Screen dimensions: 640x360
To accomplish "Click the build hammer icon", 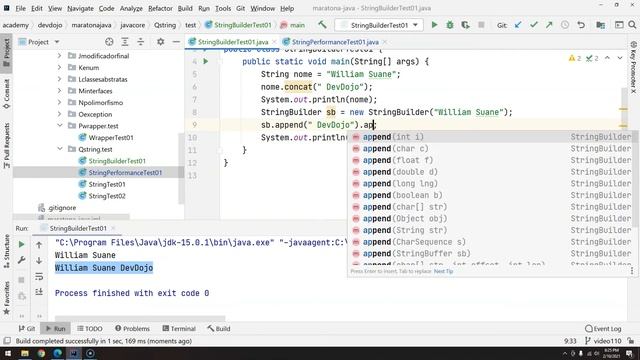I will point(322,25).
